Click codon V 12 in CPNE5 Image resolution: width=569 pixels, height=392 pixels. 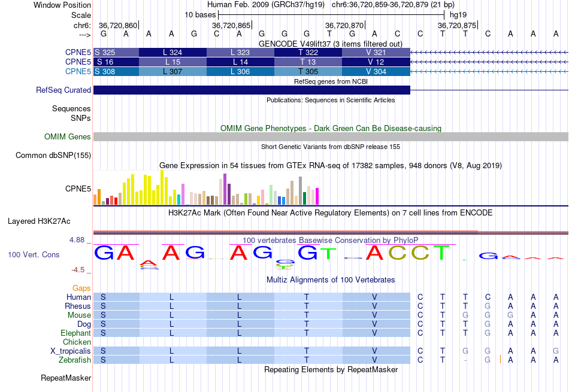pyautogui.click(x=376, y=62)
